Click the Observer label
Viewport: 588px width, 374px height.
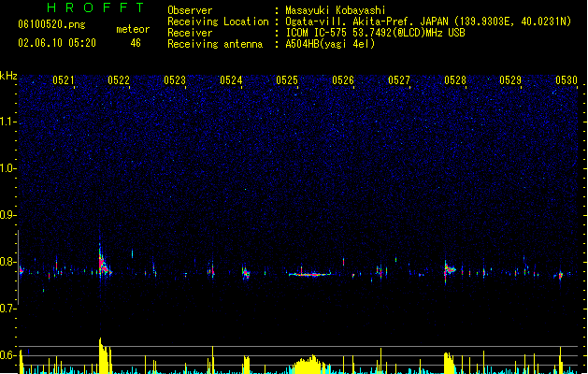pos(190,10)
